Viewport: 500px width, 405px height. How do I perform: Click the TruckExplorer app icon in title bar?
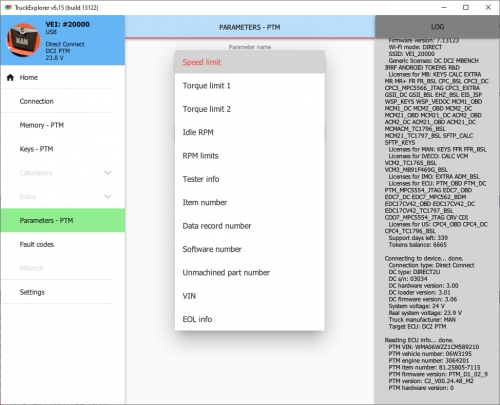tap(8, 7)
